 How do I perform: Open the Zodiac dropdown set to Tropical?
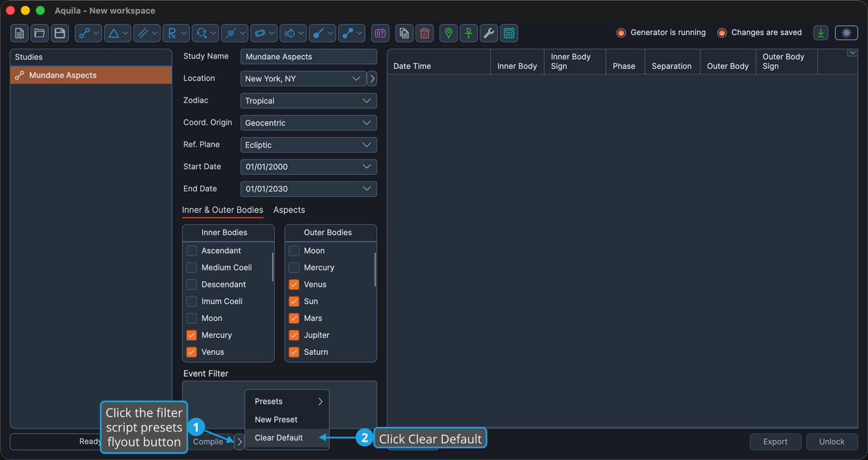point(309,101)
